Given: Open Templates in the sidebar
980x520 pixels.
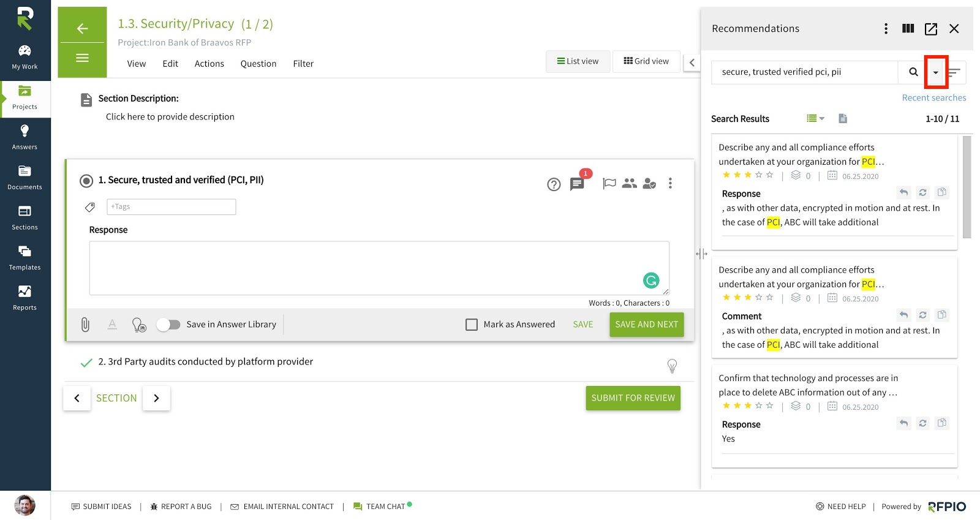Looking at the screenshot, I should coord(24,258).
